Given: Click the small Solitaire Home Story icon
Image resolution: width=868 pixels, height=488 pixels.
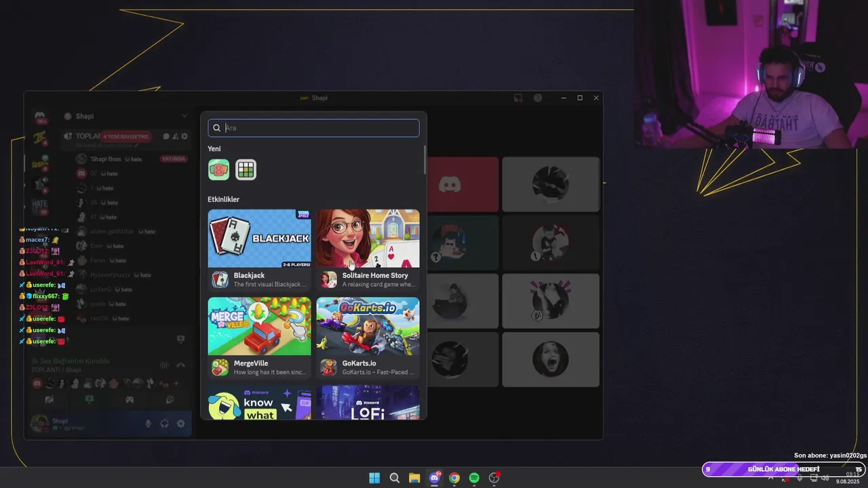Looking at the screenshot, I should click(328, 279).
